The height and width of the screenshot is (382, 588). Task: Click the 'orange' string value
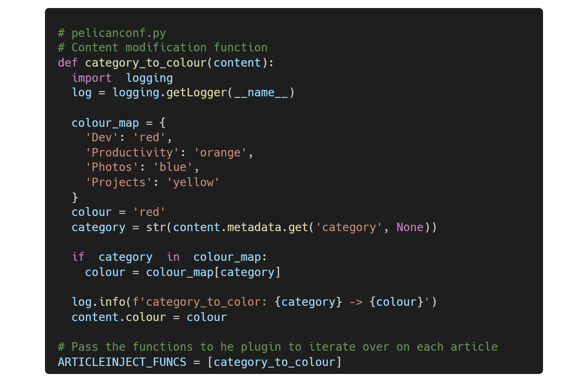(x=220, y=153)
